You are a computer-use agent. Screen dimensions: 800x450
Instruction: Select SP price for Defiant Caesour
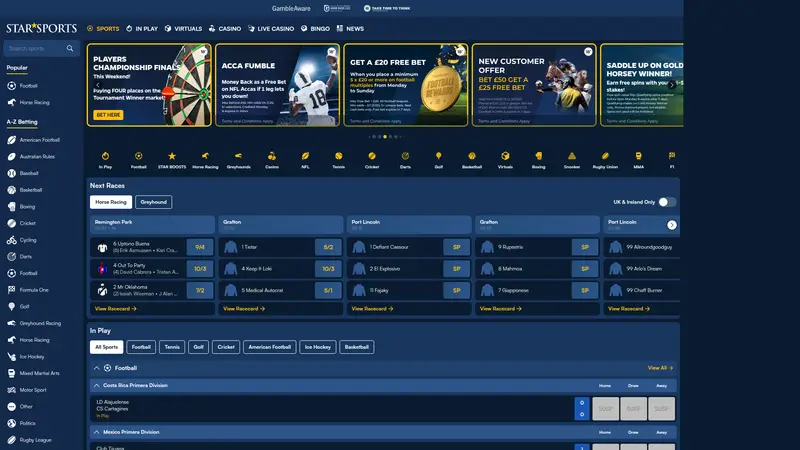457,247
